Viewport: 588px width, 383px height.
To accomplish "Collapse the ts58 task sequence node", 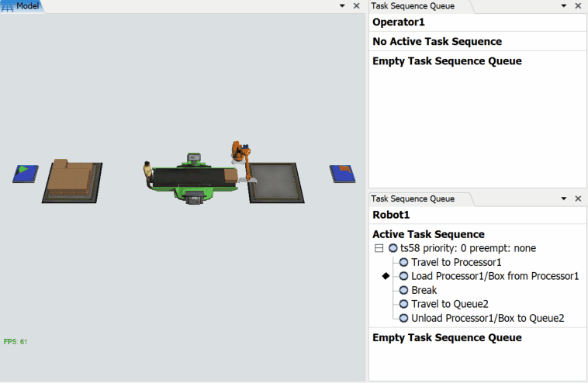I will coord(379,248).
